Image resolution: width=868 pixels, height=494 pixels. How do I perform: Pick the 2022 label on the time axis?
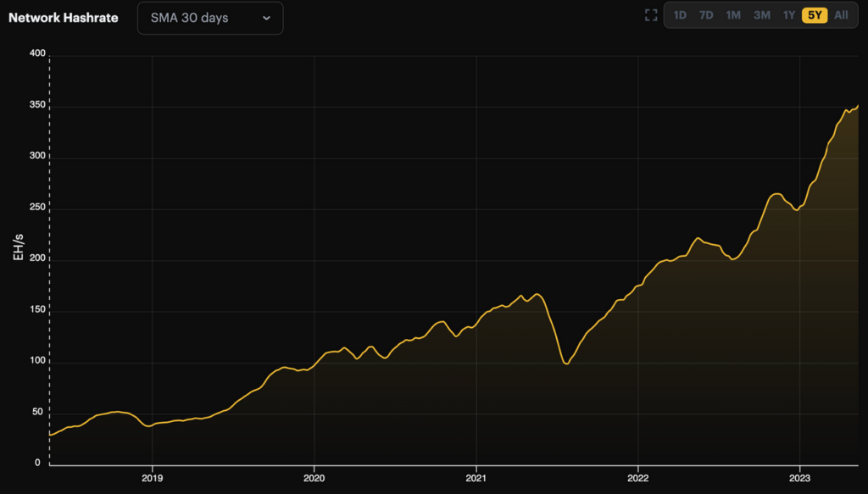click(638, 477)
